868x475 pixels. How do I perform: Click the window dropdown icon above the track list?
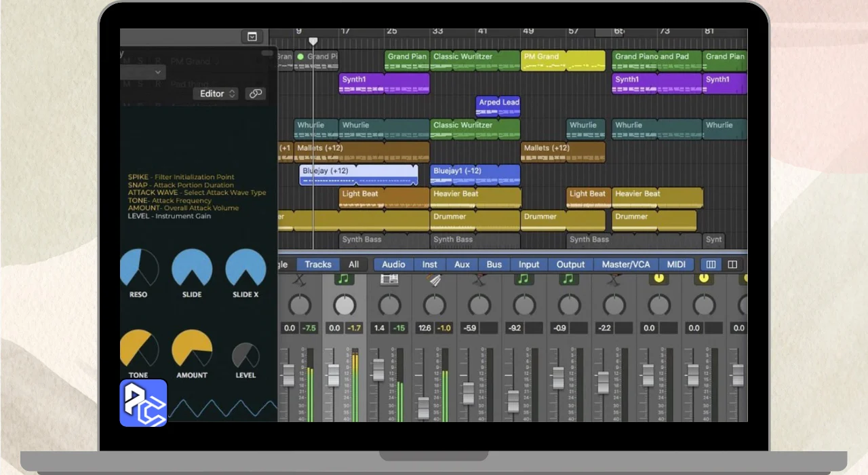(x=252, y=37)
